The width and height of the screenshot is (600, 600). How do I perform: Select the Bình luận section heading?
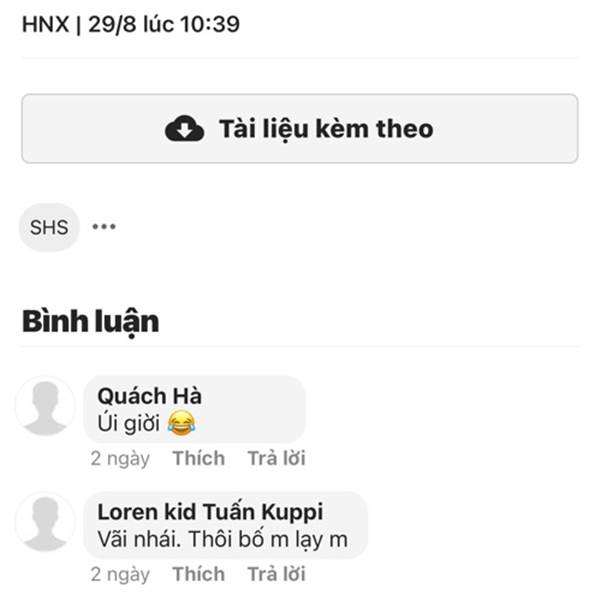click(91, 321)
